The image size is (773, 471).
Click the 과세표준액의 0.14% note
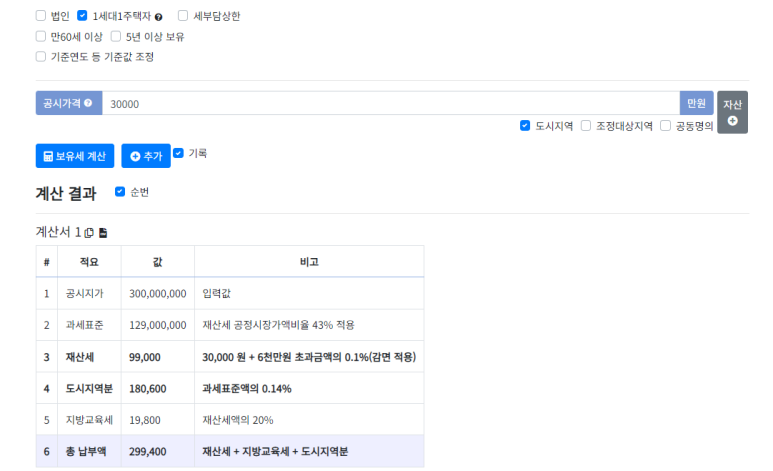[x=247, y=389]
